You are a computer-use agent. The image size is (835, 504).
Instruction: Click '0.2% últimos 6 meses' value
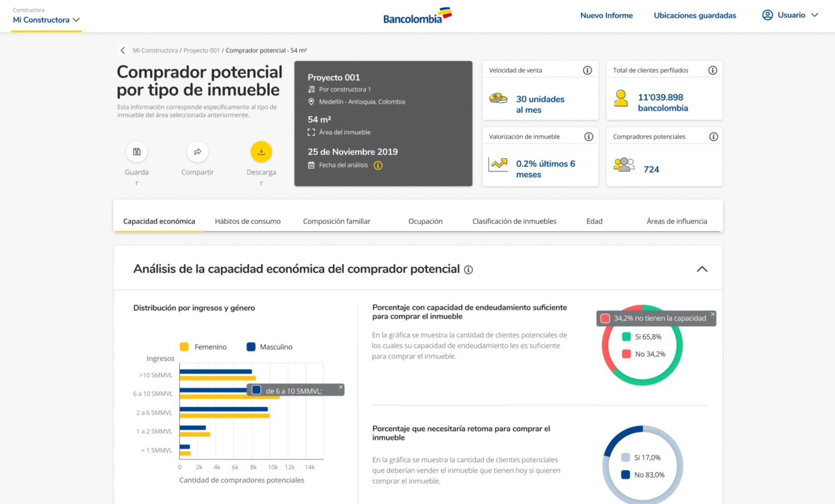click(x=545, y=169)
